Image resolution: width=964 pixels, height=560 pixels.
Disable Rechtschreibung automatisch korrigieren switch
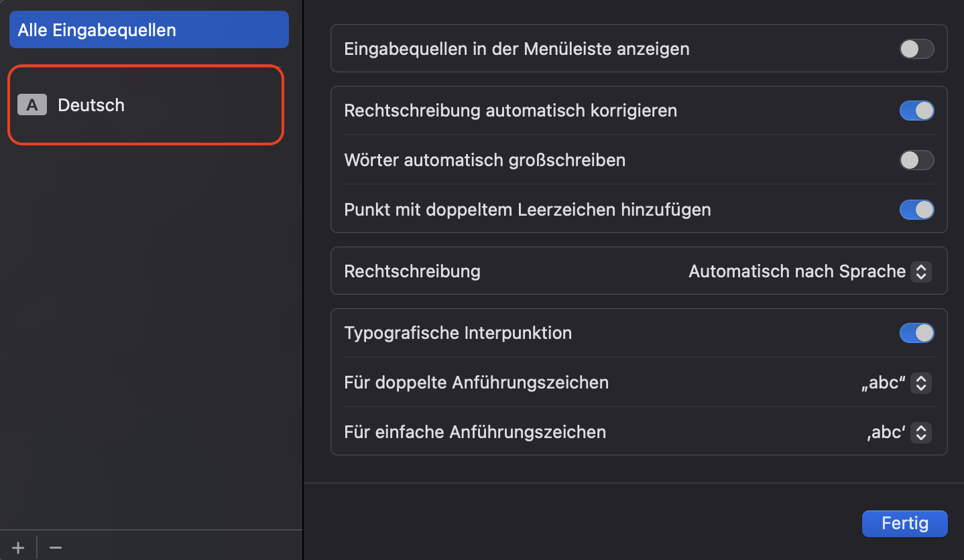(916, 111)
